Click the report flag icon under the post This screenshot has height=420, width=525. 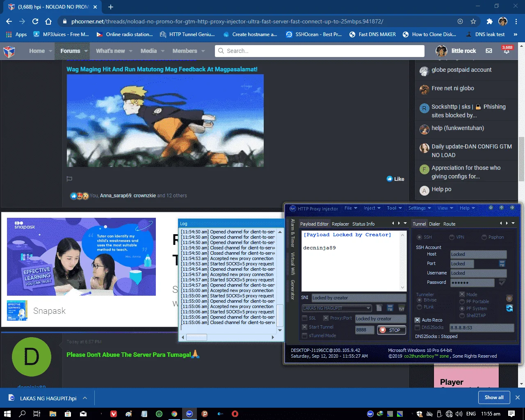(x=69, y=179)
